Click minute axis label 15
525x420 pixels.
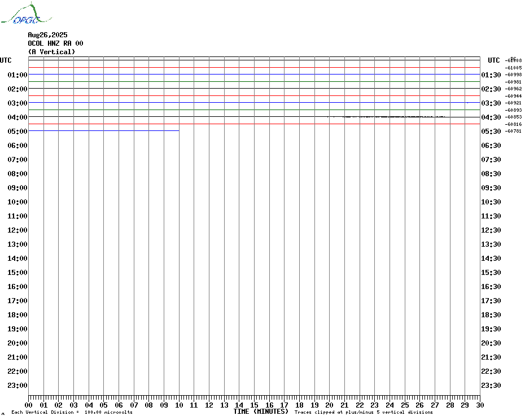[254, 405]
